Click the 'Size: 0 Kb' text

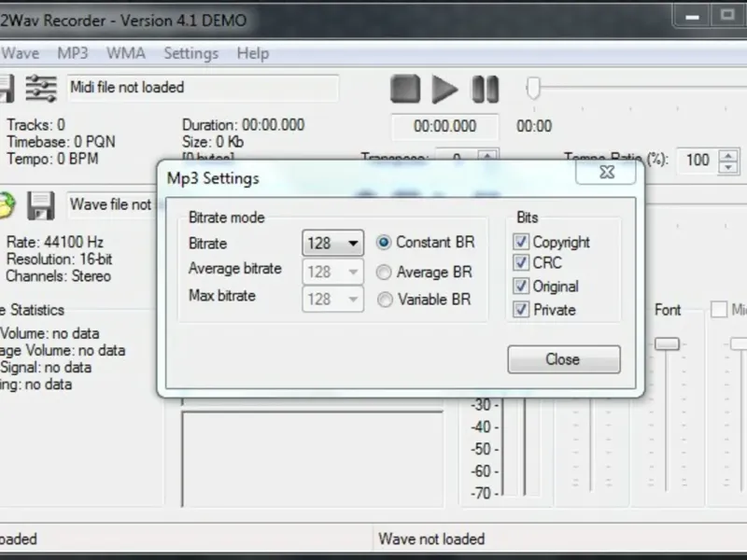coord(213,142)
